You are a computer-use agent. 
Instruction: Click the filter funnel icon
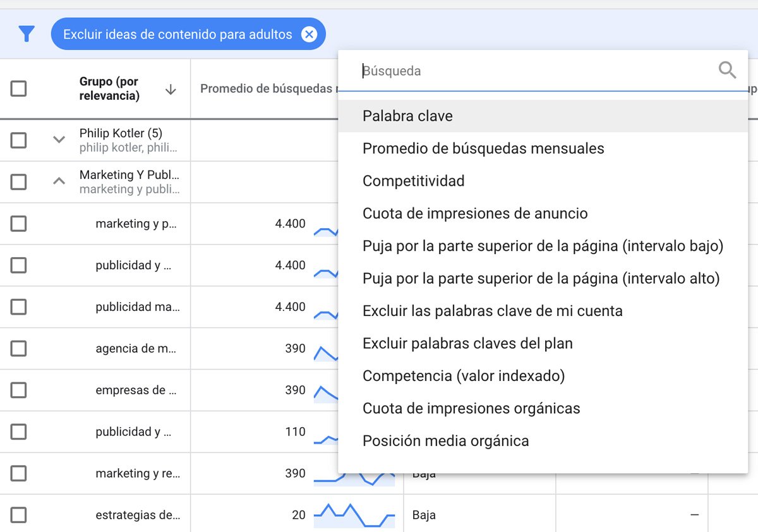click(26, 33)
